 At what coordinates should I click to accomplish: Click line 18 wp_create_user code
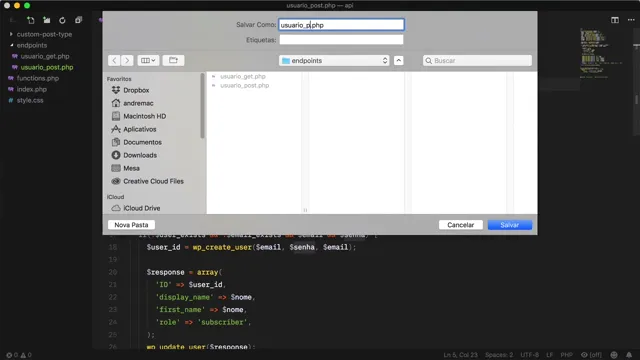tap(251, 247)
